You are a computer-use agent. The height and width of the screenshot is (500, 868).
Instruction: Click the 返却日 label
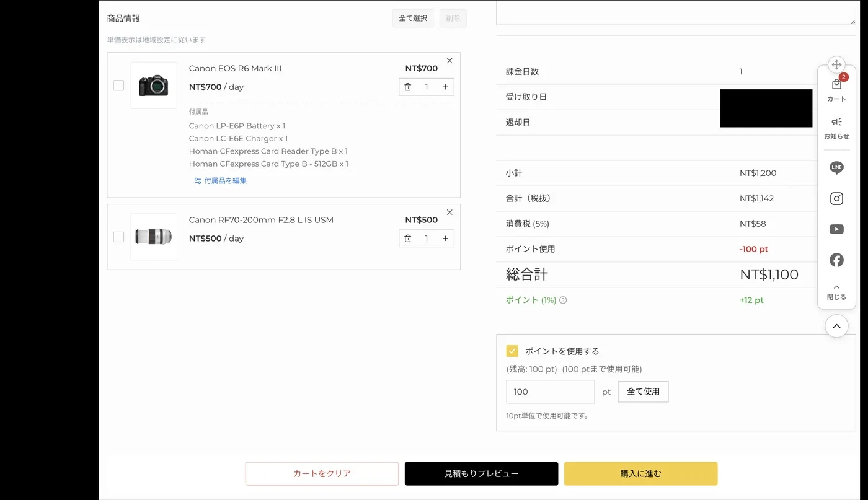(x=518, y=123)
